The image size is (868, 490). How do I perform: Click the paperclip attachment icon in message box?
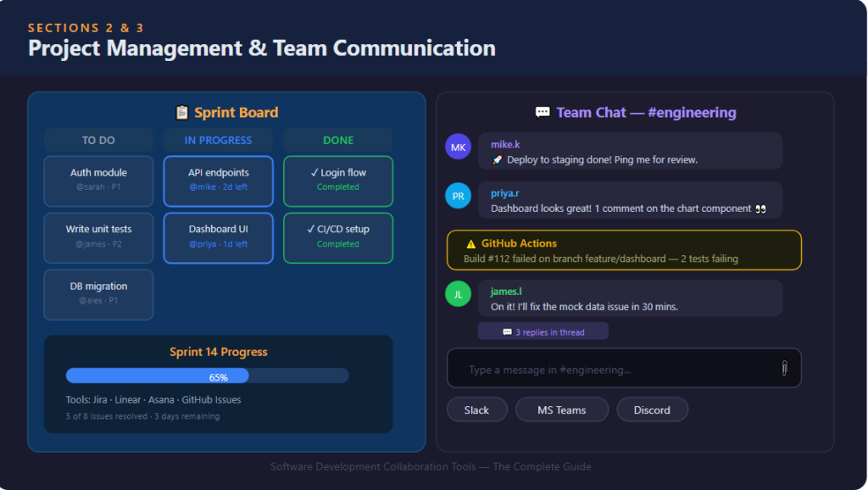tap(784, 368)
